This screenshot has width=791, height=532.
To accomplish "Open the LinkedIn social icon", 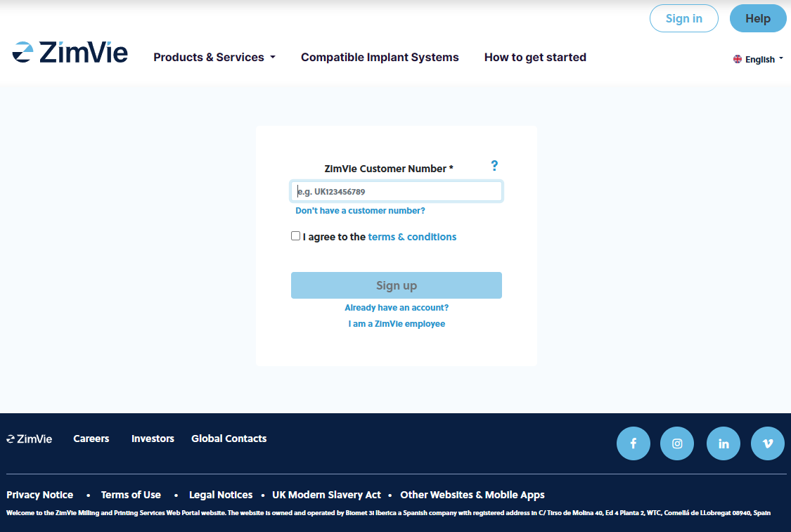I will coord(724,443).
